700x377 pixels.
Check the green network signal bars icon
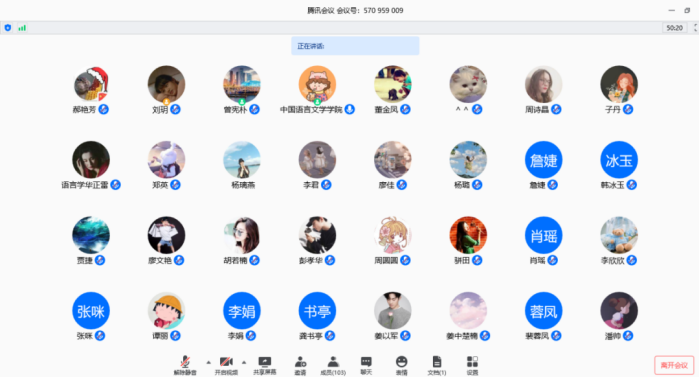coord(22,28)
